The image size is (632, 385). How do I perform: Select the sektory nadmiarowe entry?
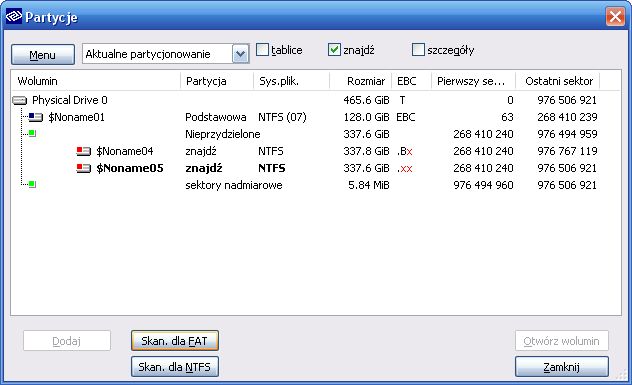[234, 185]
